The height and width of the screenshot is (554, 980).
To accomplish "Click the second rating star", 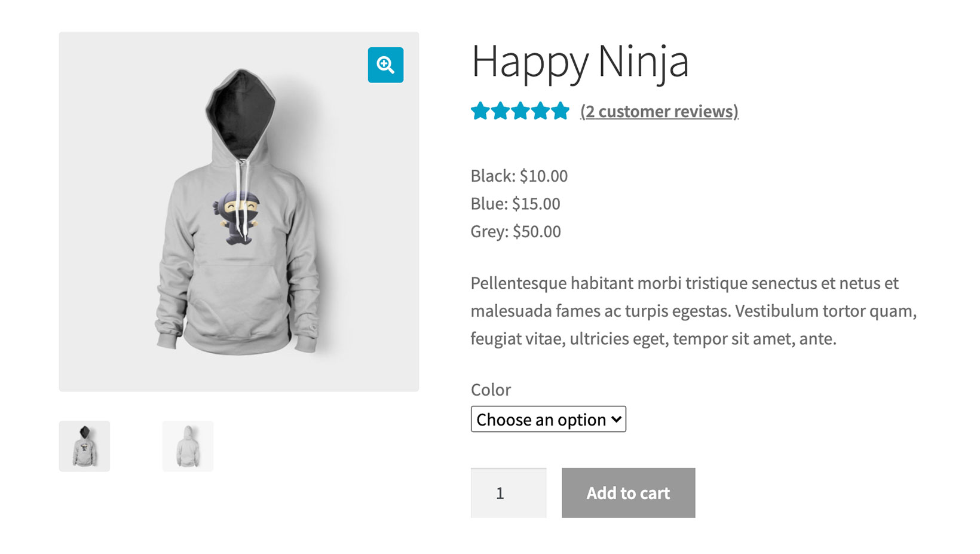I will point(500,111).
